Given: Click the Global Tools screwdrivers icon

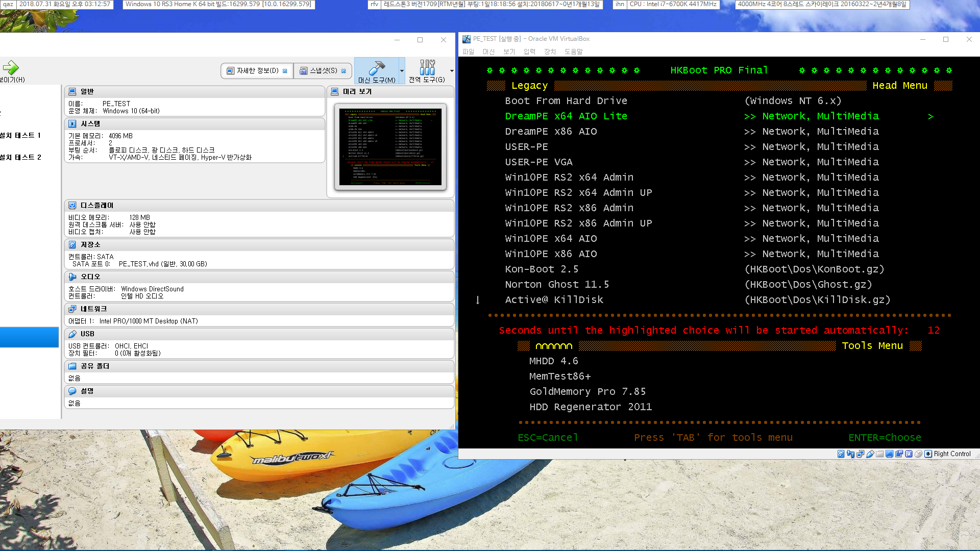Looking at the screenshot, I should point(427,67).
